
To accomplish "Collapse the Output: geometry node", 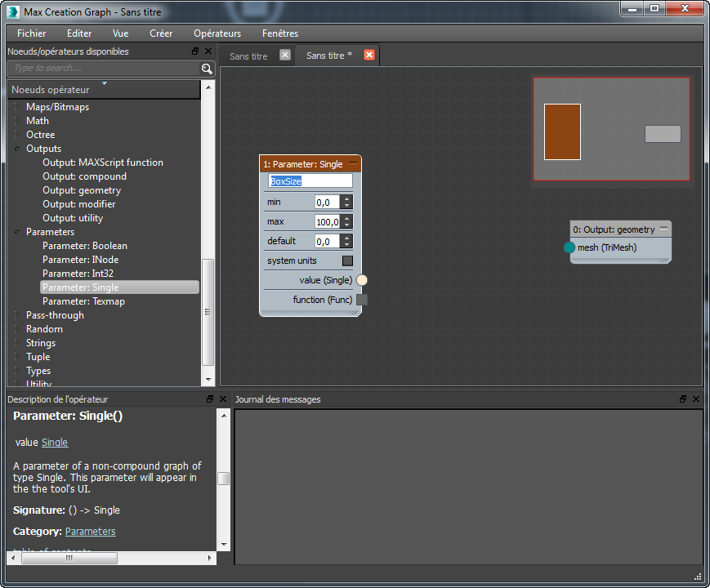I will click(x=663, y=229).
